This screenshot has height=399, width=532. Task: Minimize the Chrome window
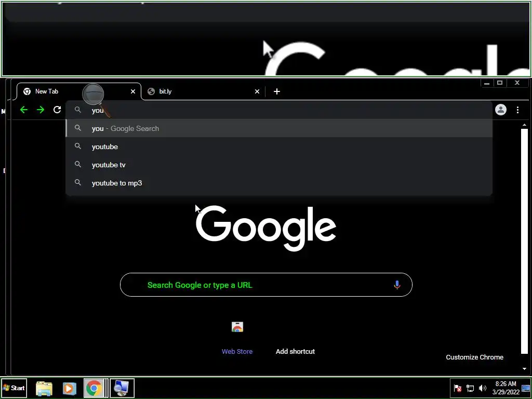point(487,83)
